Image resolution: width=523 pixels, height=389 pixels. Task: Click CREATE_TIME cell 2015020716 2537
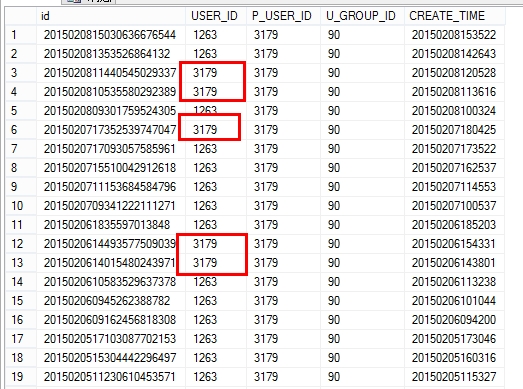tap(454, 168)
